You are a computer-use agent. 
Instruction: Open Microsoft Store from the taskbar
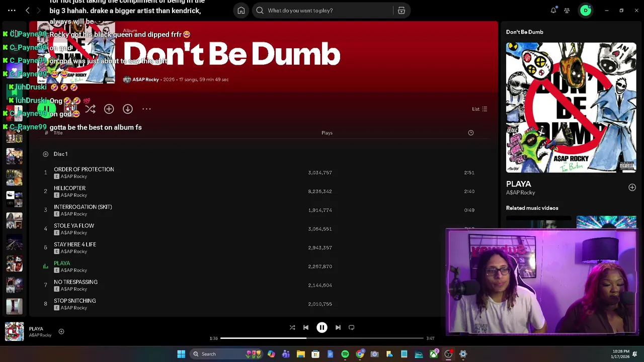(x=315, y=354)
